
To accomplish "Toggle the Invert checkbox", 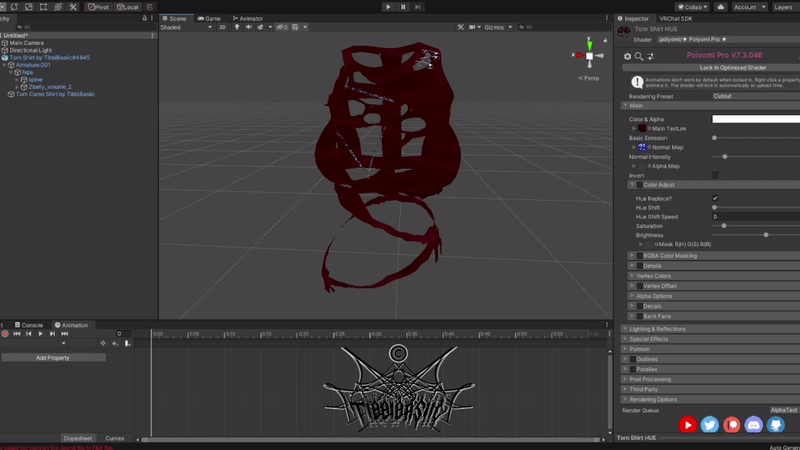I will pyautogui.click(x=715, y=175).
